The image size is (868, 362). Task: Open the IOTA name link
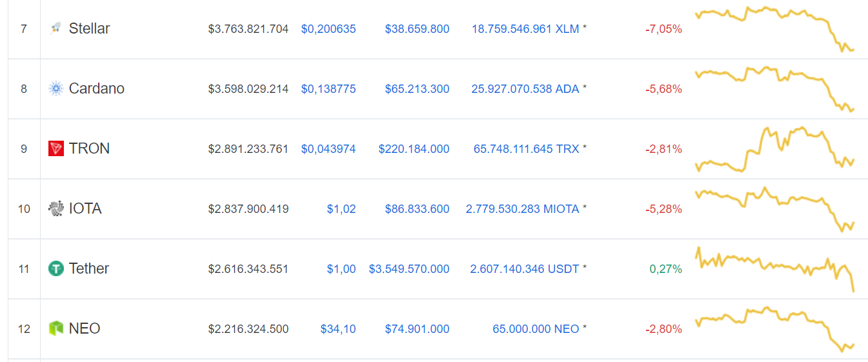85,208
